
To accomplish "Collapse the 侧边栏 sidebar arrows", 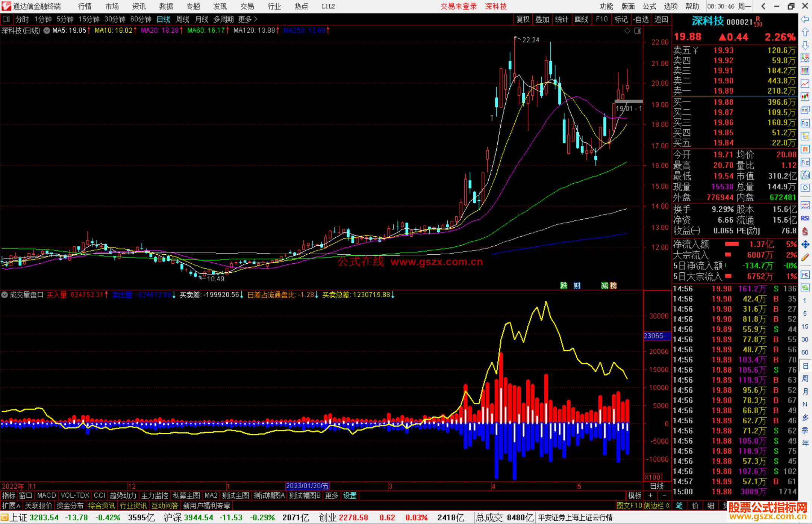I will coord(668,506).
